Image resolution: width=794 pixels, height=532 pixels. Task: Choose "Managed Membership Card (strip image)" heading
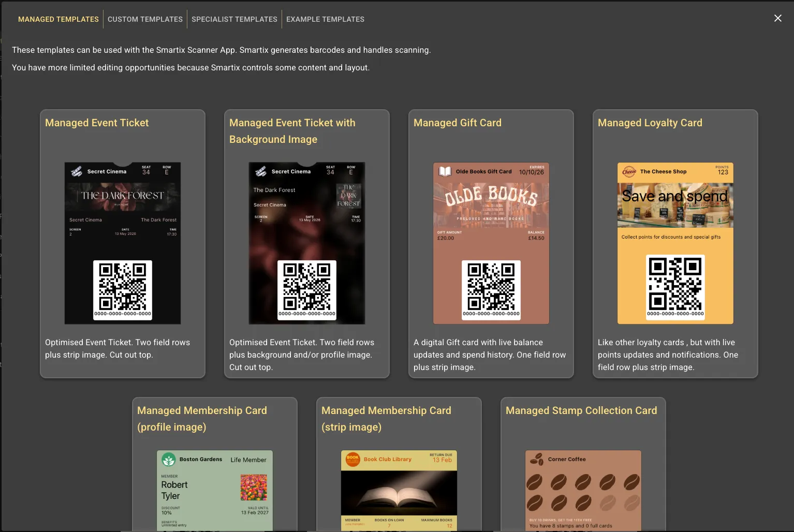tap(386, 419)
